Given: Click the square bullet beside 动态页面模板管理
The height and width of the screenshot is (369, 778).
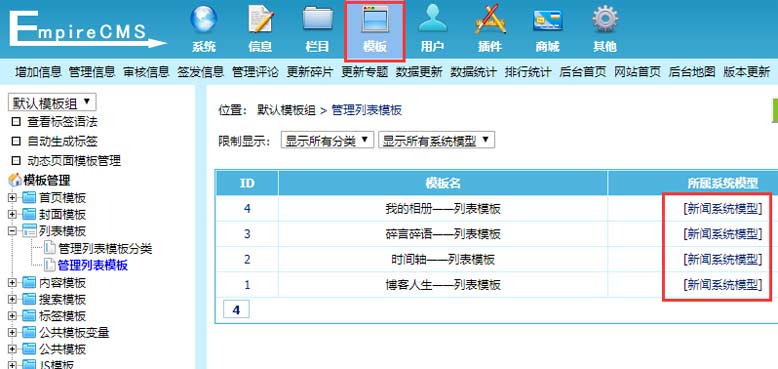Looking at the screenshot, I should 16,161.
